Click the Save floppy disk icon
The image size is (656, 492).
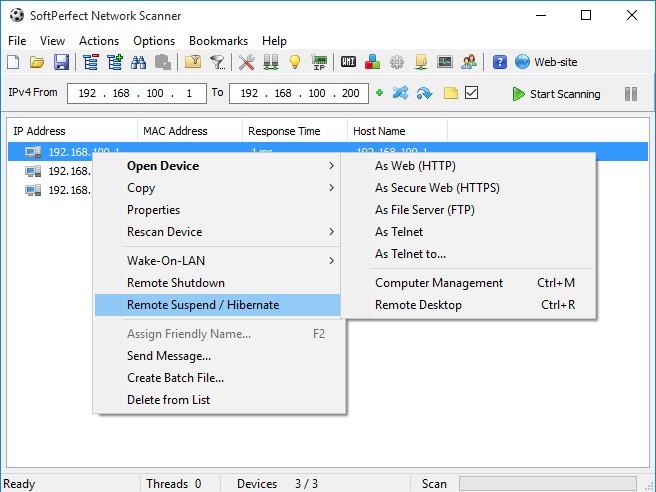click(x=61, y=62)
